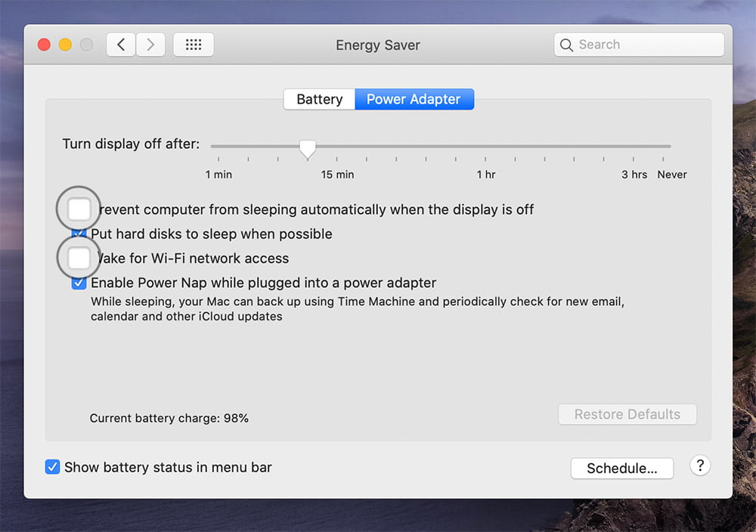Disable Power Nap while plugged in
The width and height of the screenshot is (756, 532).
(79, 283)
